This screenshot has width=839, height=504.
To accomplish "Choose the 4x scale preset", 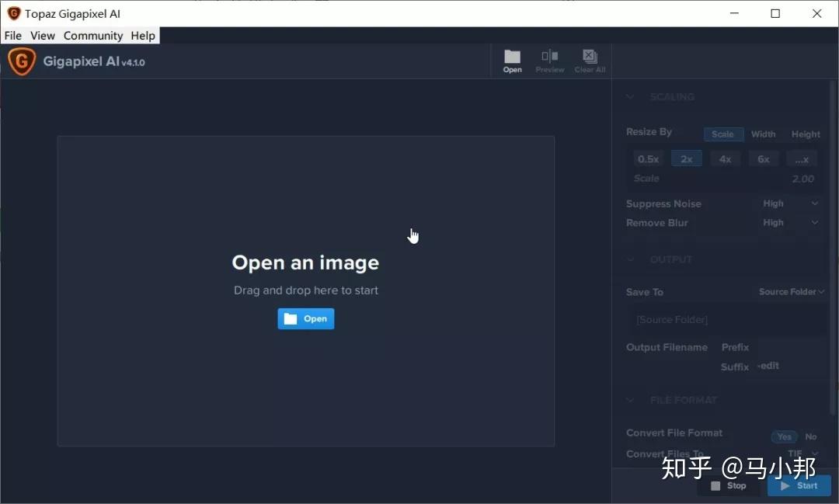I will click(x=725, y=159).
